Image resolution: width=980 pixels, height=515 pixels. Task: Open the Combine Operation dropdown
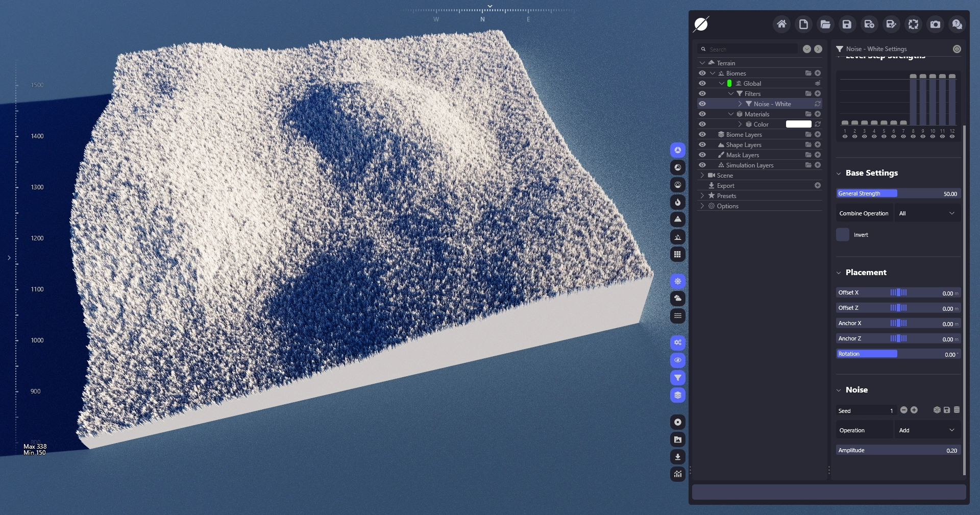tap(926, 213)
